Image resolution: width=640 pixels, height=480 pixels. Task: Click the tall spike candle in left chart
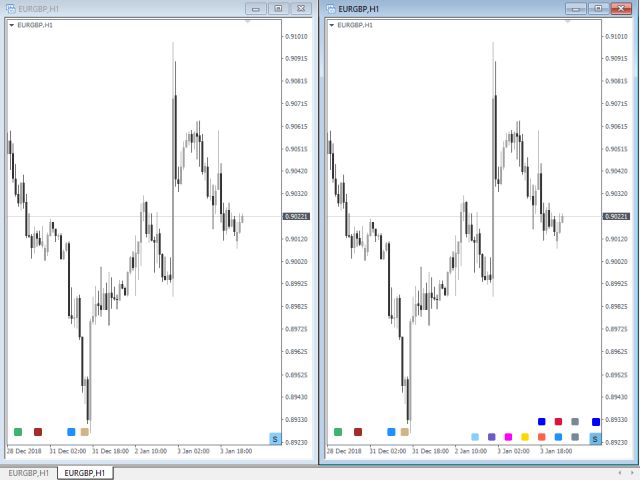tap(174, 169)
